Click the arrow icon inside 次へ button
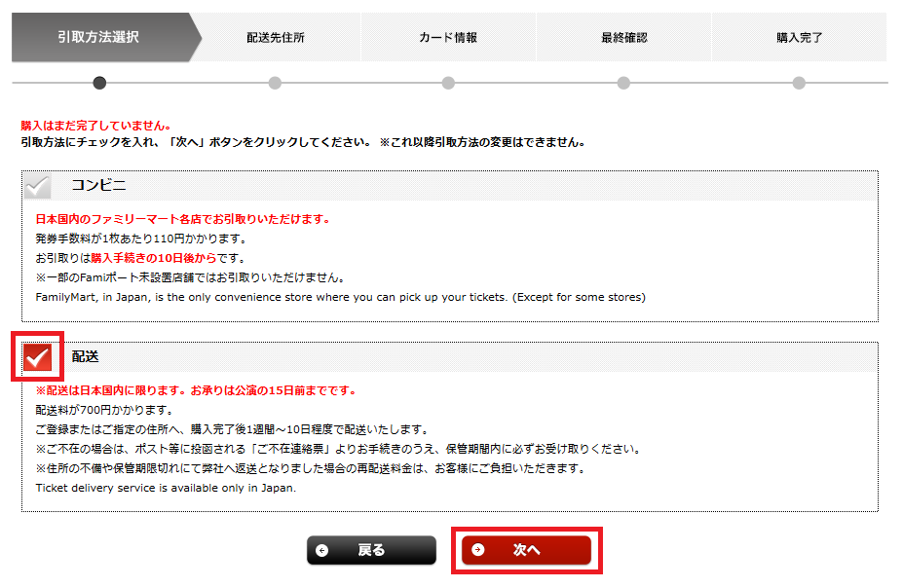903x588 pixels. point(478,550)
